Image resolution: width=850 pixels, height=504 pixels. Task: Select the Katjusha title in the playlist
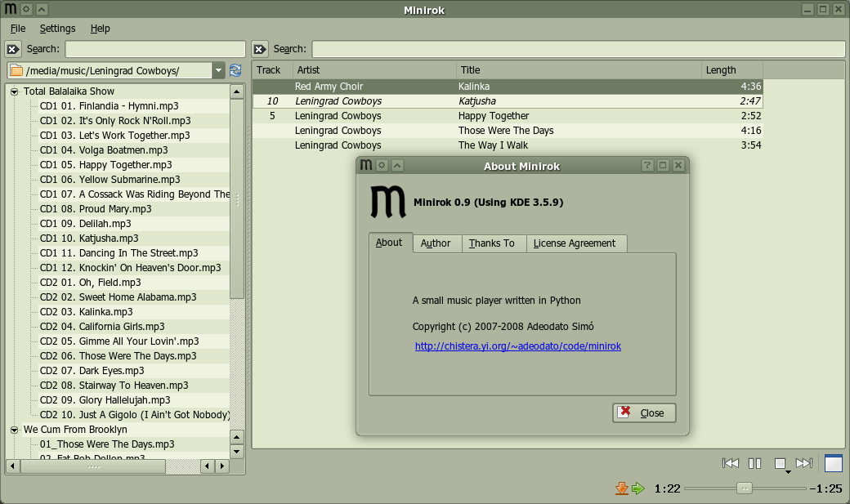click(477, 101)
